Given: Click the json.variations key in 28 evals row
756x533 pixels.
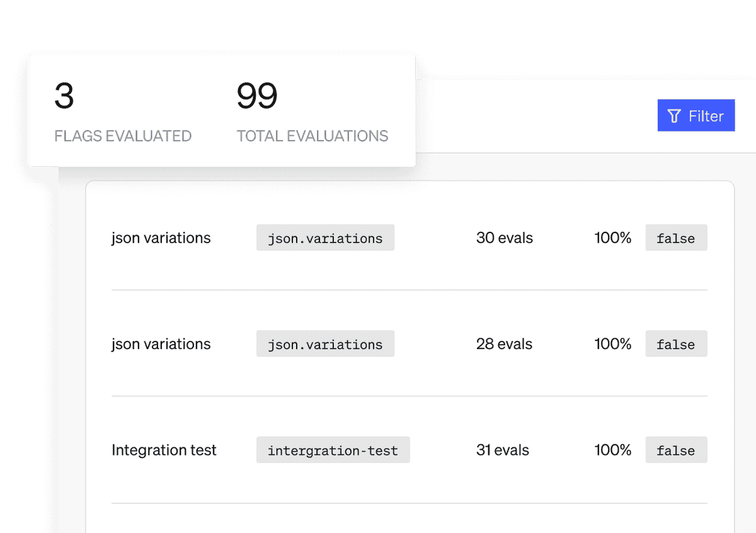Looking at the screenshot, I should coord(325,344).
